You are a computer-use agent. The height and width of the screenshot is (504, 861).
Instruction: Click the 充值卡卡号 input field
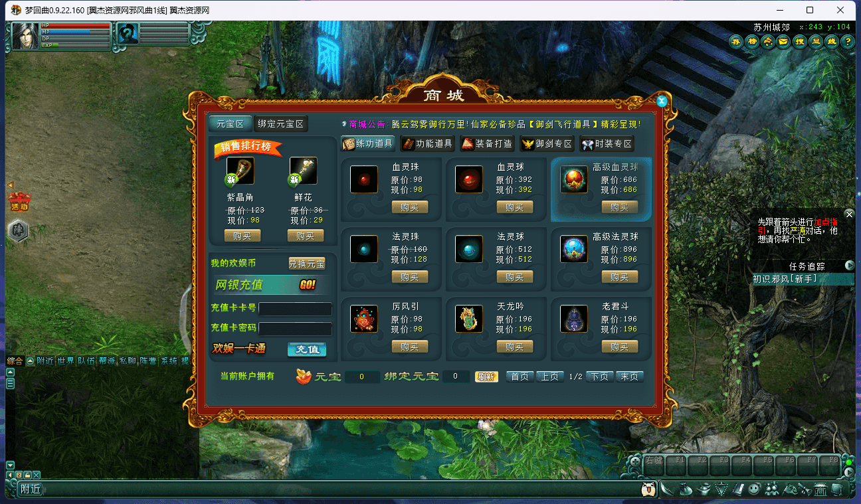click(x=295, y=309)
